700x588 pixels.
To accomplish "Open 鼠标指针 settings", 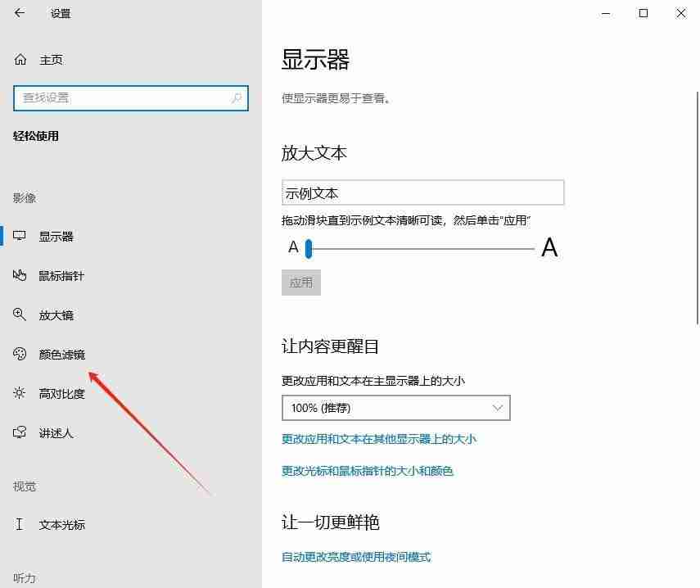I will [61, 275].
